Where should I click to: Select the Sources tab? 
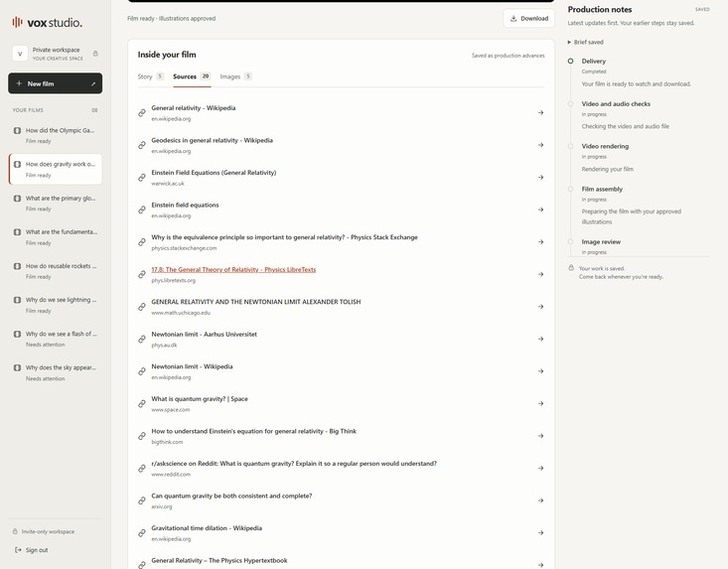[x=192, y=76]
